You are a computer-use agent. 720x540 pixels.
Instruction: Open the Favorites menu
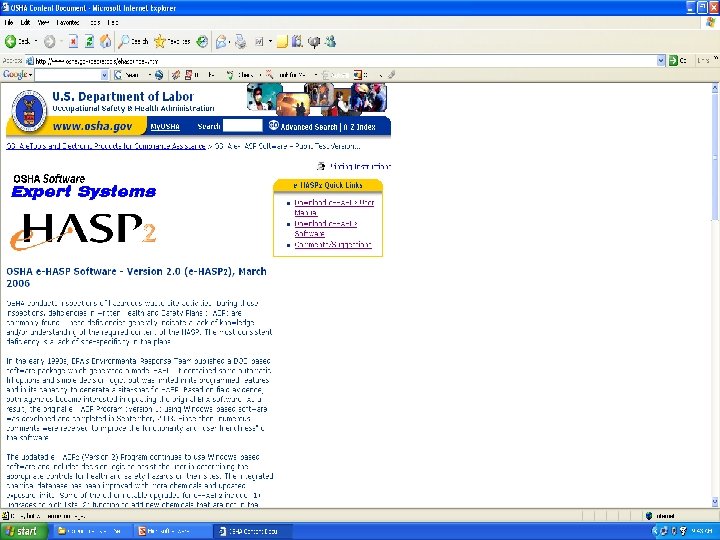(x=68, y=22)
